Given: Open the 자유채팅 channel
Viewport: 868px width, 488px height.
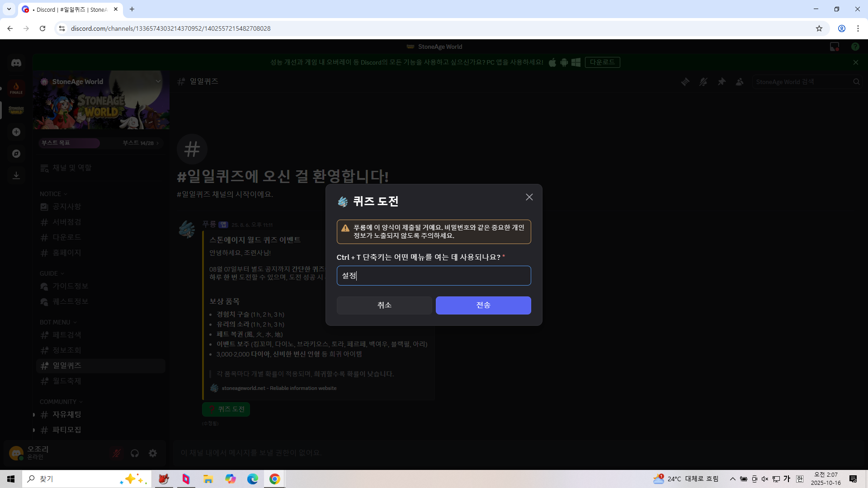Looking at the screenshot, I should 67,414.
